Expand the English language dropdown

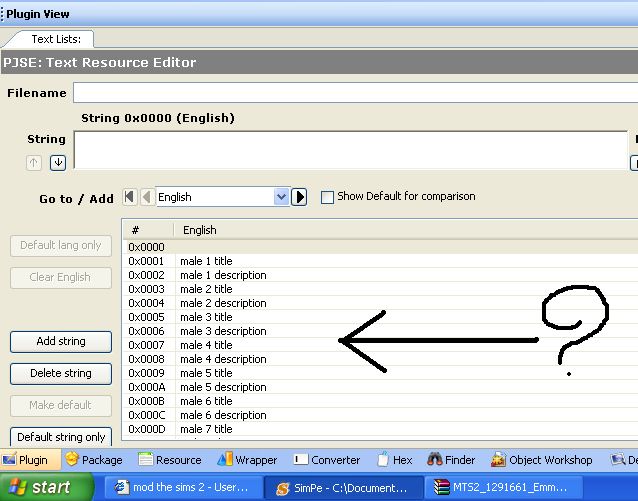pos(281,198)
